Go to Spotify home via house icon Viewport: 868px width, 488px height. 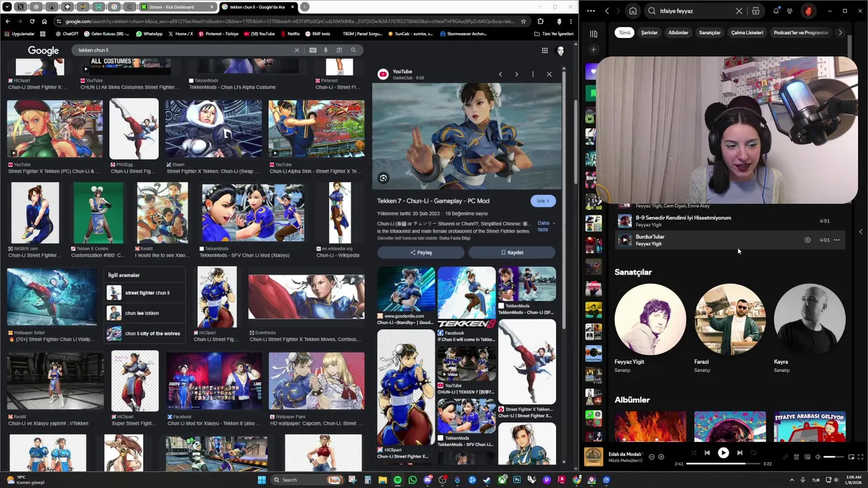pos(633,11)
